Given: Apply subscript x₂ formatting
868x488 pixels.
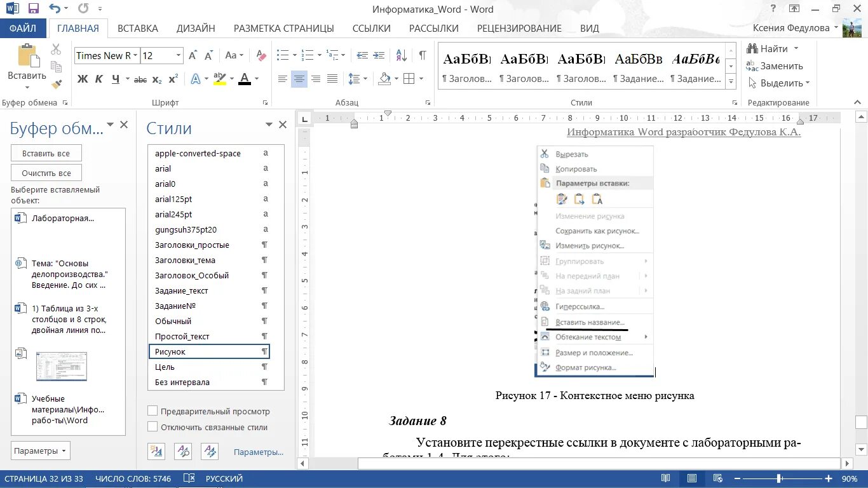Looking at the screenshot, I should coord(157,79).
